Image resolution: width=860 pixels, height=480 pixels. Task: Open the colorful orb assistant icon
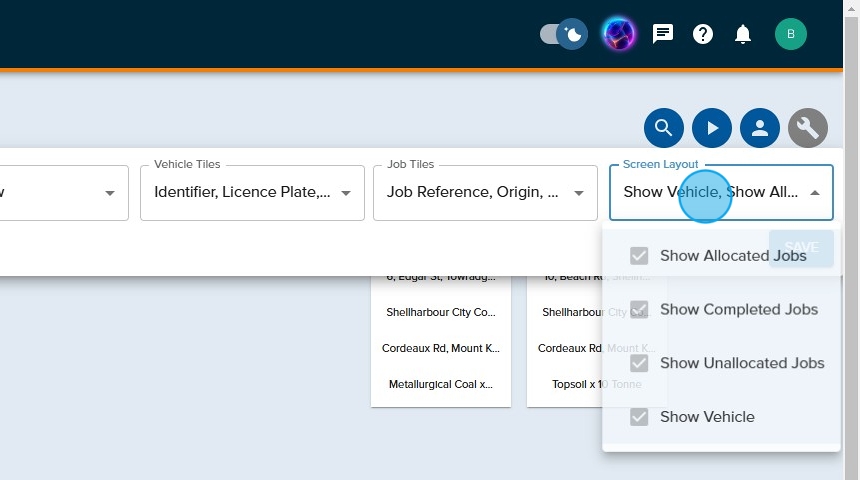click(619, 34)
